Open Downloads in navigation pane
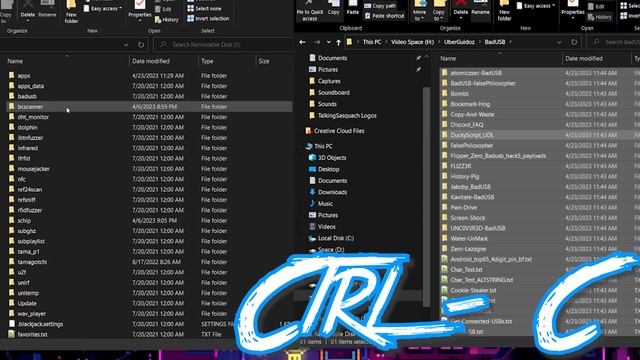The image size is (640, 360). click(328, 192)
